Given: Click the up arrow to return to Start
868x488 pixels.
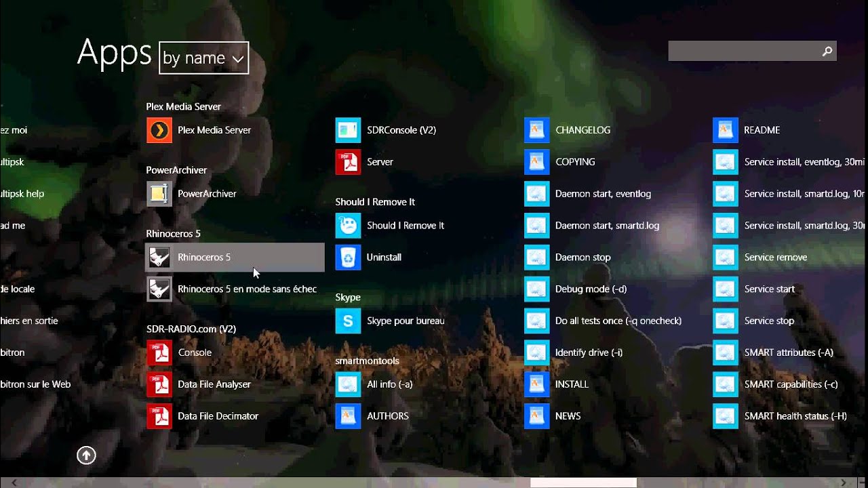Looking at the screenshot, I should click(86, 455).
